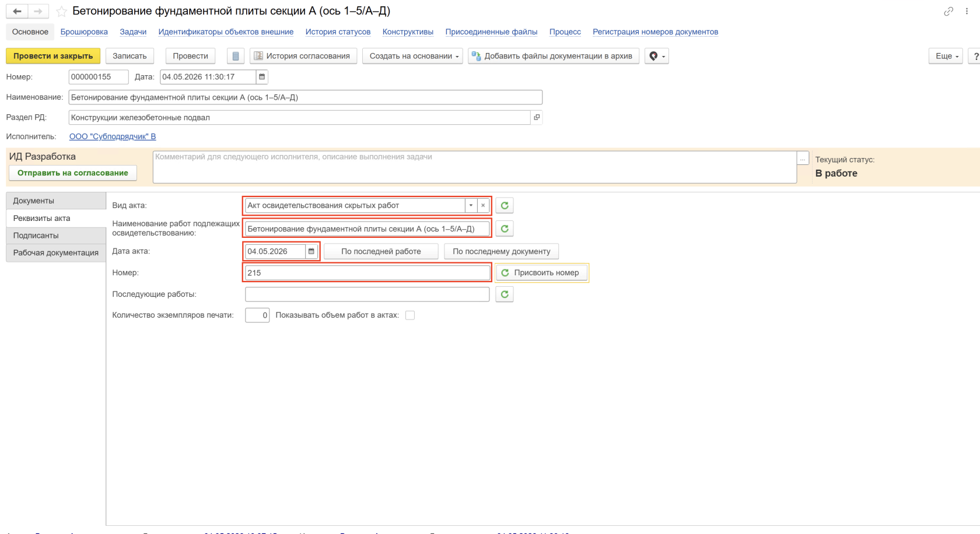Open Идентификаторы объектов внешние tab
This screenshot has width=980, height=534.
click(x=226, y=32)
